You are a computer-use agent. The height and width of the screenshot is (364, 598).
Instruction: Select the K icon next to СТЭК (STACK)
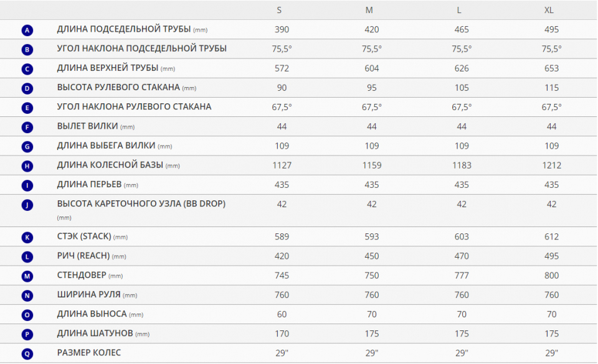tap(27, 237)
